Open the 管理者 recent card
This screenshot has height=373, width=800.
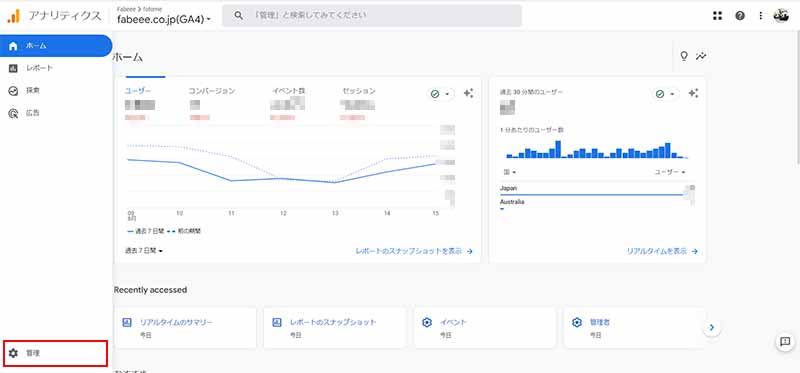pyautogui.click(x=634, y=328)
